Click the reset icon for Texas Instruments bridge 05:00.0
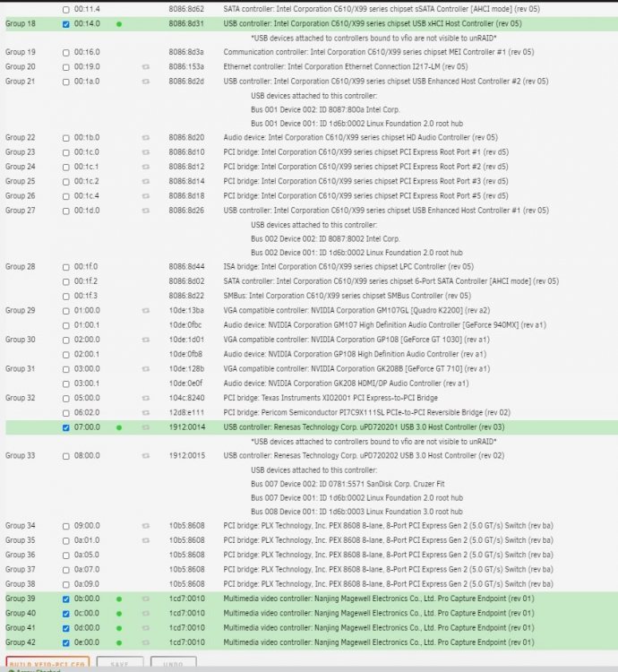This screenshot has width=618, height=672. (x=146, y=398)
